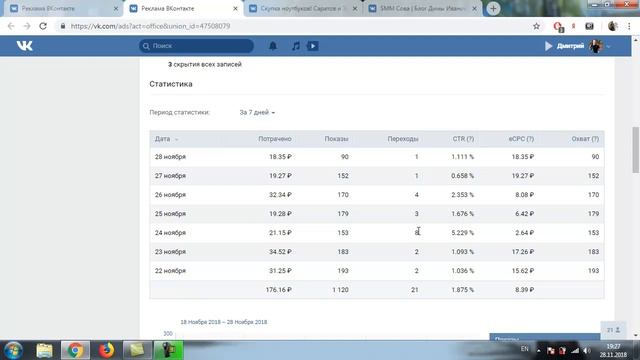Screen dimensions: 640x360
Task: Open the Windows Start menu
Action: pyautogui.click(x=13, y=350)
